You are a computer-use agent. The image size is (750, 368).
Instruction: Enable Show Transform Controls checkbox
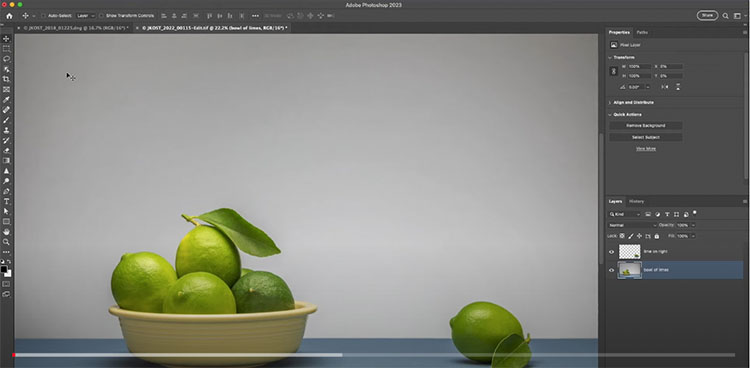101,16
